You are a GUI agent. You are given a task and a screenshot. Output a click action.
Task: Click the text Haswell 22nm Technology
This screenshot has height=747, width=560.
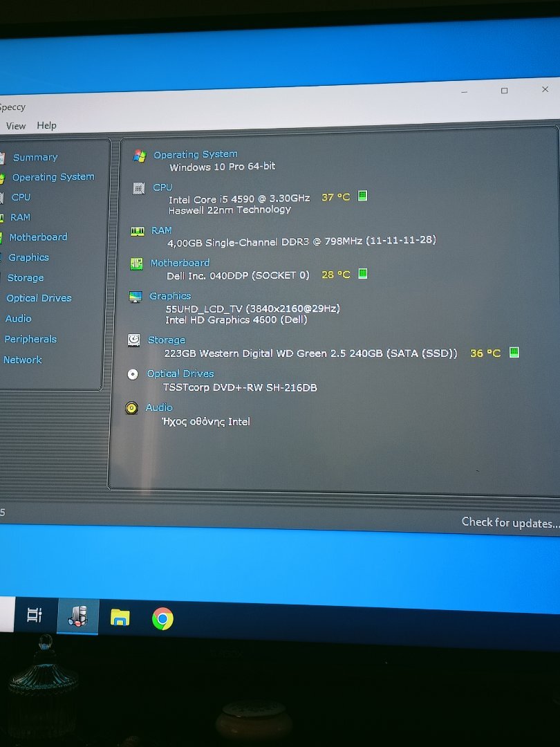(x=230, y=210)
